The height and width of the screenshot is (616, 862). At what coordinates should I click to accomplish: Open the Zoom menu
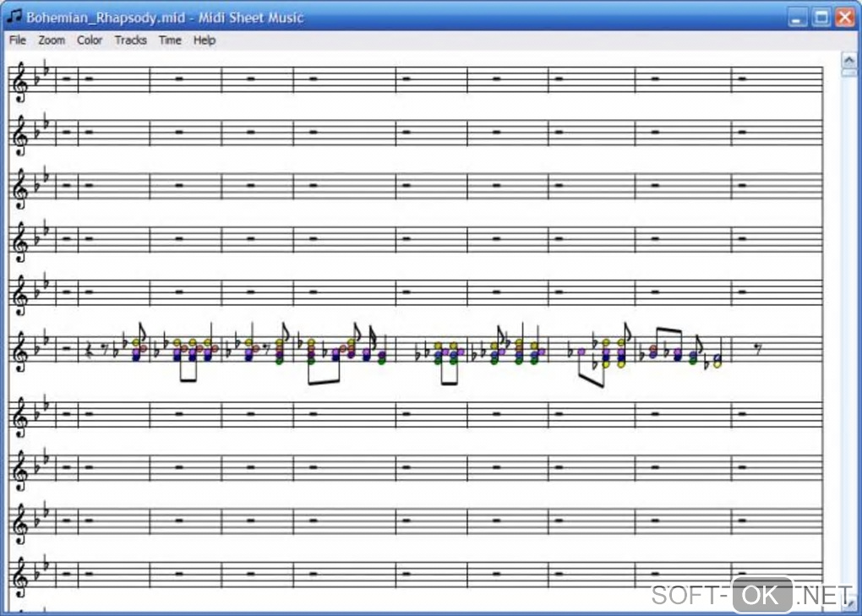pyautogui.click(x=52, y=40)
